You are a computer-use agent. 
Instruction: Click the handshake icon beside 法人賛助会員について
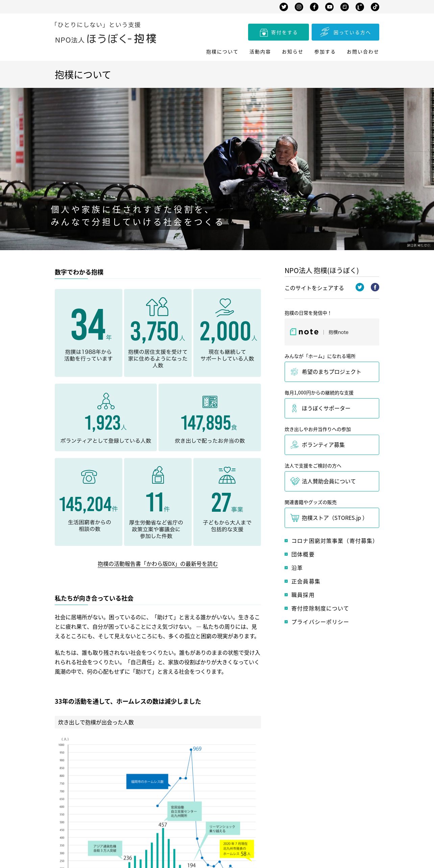tap(295, 481)
